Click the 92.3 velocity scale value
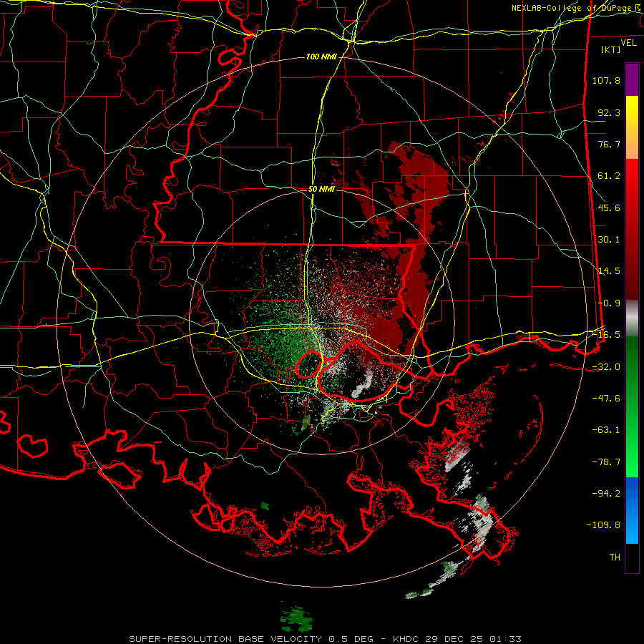 [x=609, y=112]
